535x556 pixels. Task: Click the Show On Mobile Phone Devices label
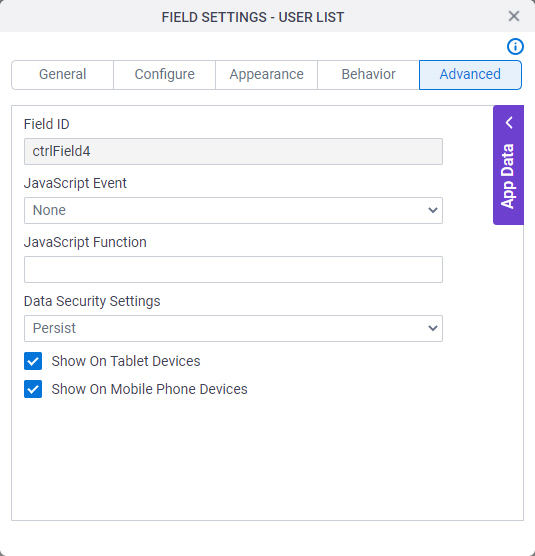149,389
